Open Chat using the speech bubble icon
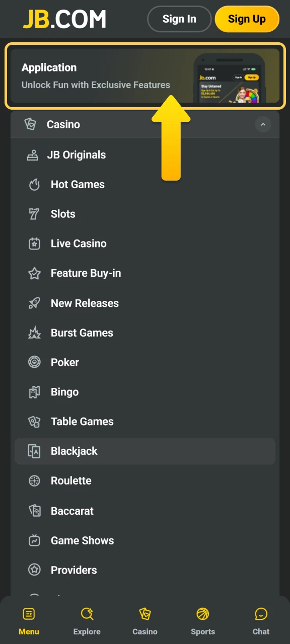 pyautogui.click(x=261, y=613)
